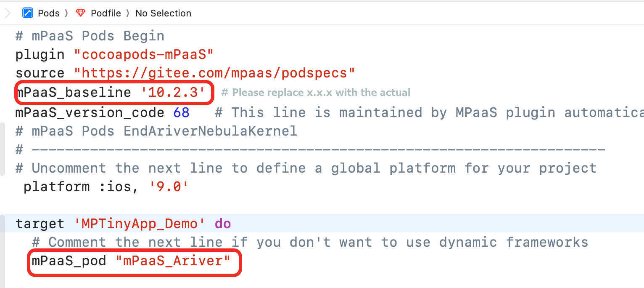Click the '9.0' platform version string

[169, 187]
